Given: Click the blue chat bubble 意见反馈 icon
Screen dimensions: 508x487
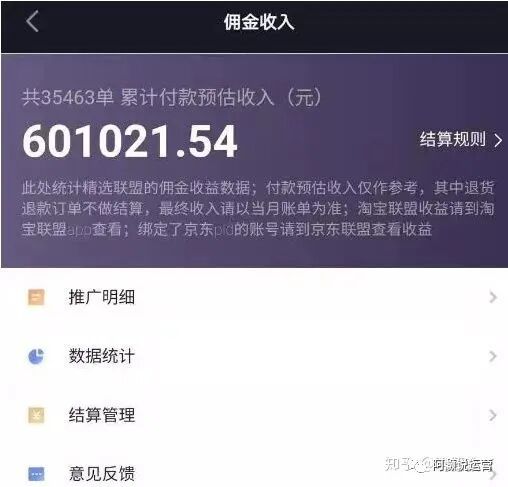Looking at the screenshot, I should click(x=36, y=474).
